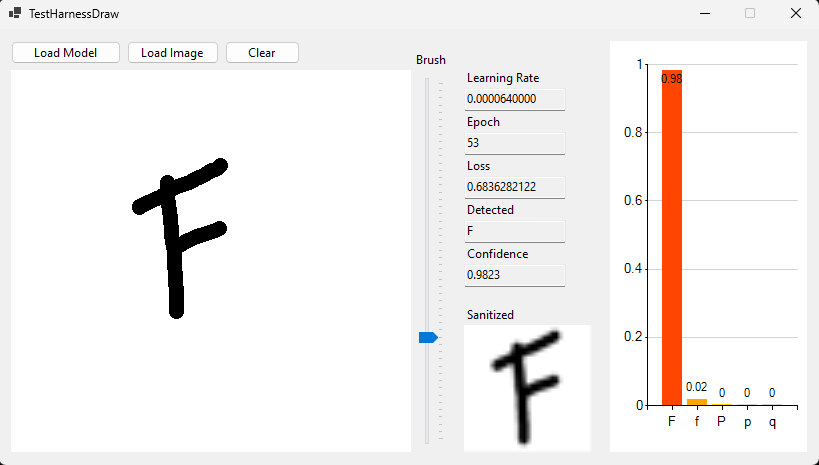Click the 0.2 y-axis tick label

click(x=633, y=337)
